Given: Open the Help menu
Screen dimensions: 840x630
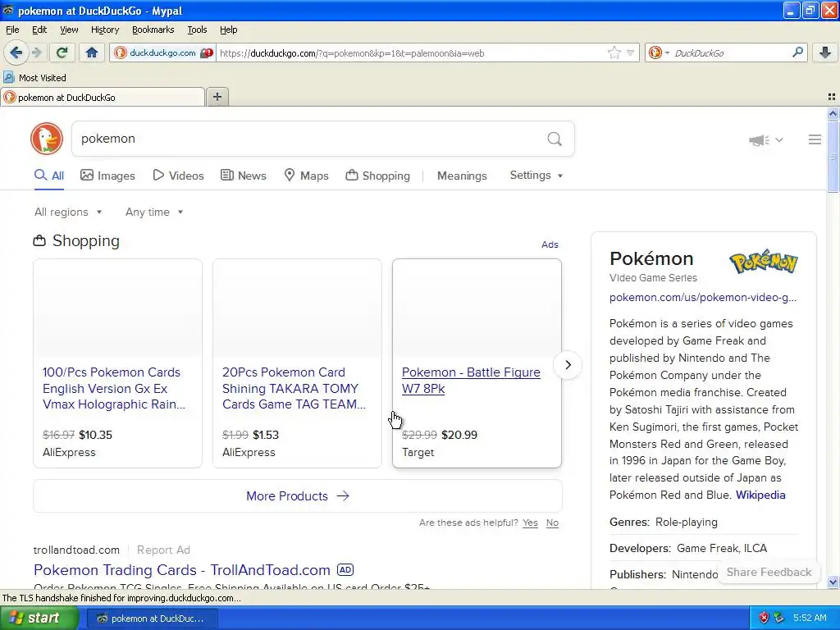Looking at the screenshot, I should pyautogui.click(x=228, y=30).
